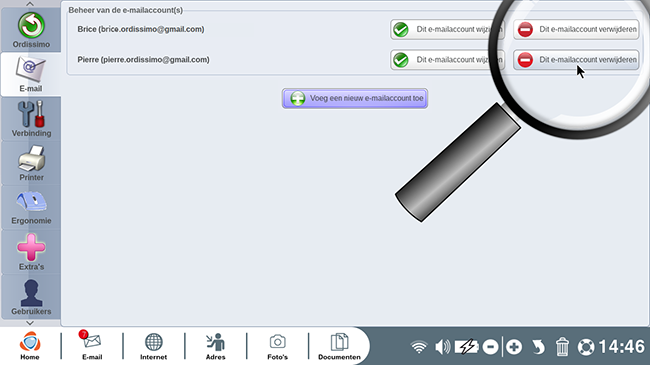Delete Pierre's e-mail account

click(576, 60)
